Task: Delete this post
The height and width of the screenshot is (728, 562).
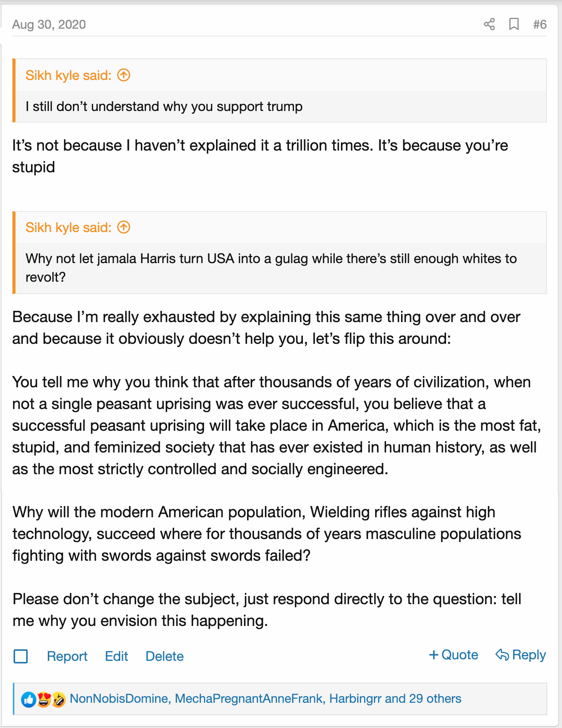Action: (x=164, y=656)
